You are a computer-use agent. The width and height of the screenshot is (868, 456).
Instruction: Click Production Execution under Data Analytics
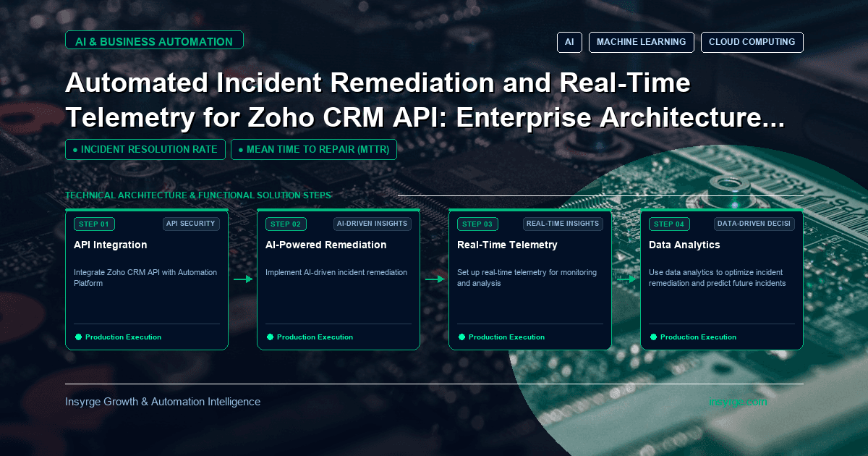tap(698, 337)
